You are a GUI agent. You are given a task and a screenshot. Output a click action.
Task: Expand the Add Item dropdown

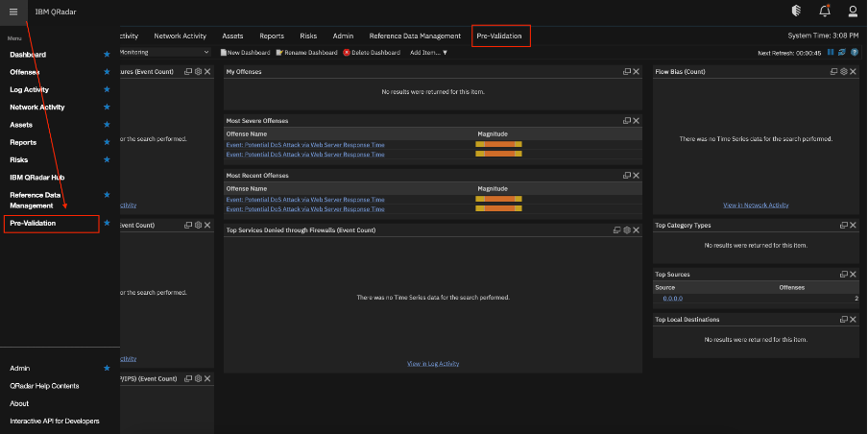pos(428,53)
